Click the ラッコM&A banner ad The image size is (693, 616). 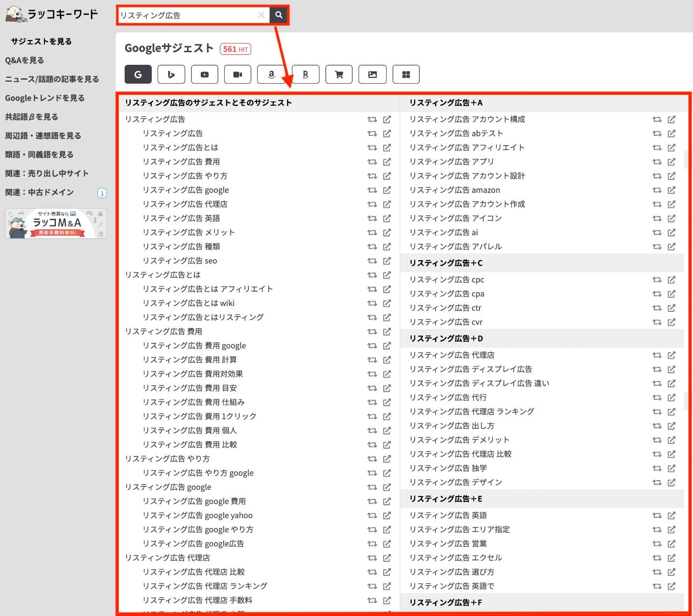(56, 223)
